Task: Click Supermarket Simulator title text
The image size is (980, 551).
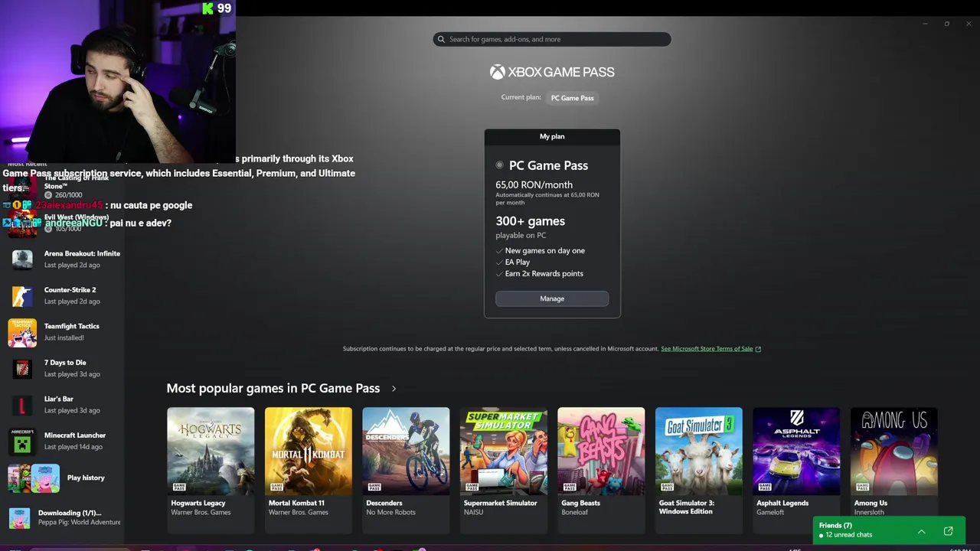Action: pos(501,503)
